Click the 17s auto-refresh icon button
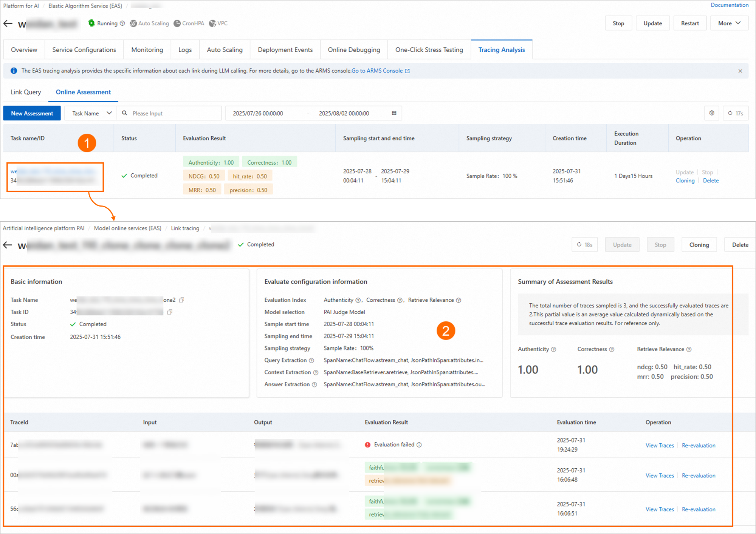This screenshot has width=756, height=534. [x=736, y=113]
